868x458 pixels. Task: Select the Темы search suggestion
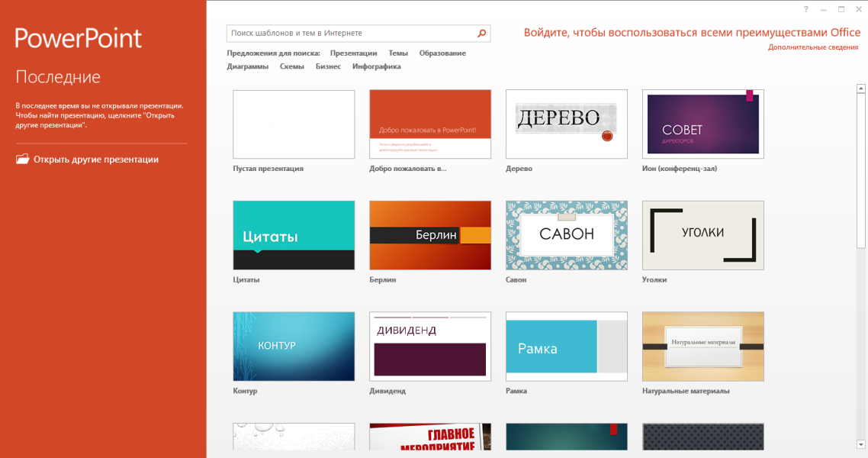(398, 53)
